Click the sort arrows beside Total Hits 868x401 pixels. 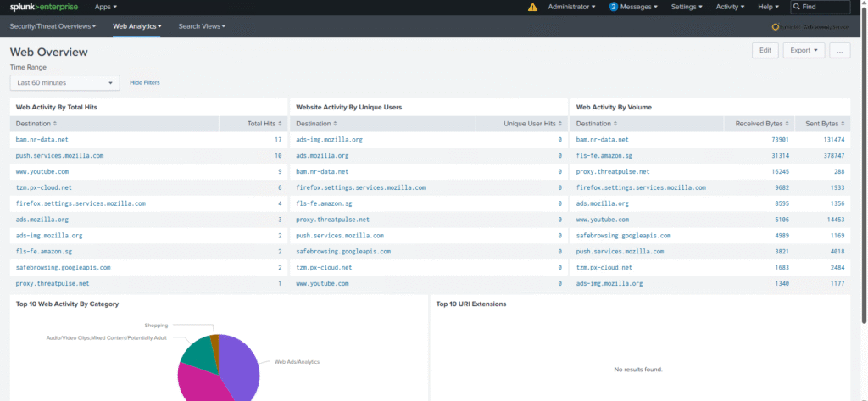279,124
